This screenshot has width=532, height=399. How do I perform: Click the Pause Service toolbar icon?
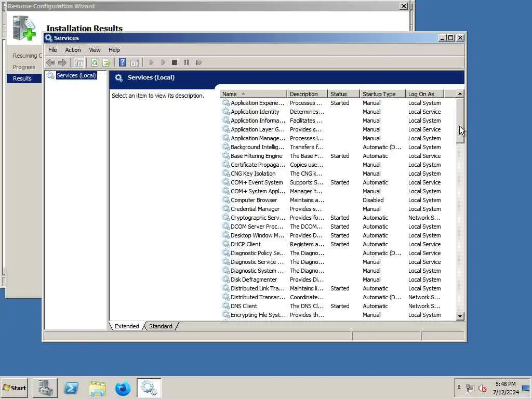tap(187, 62)
